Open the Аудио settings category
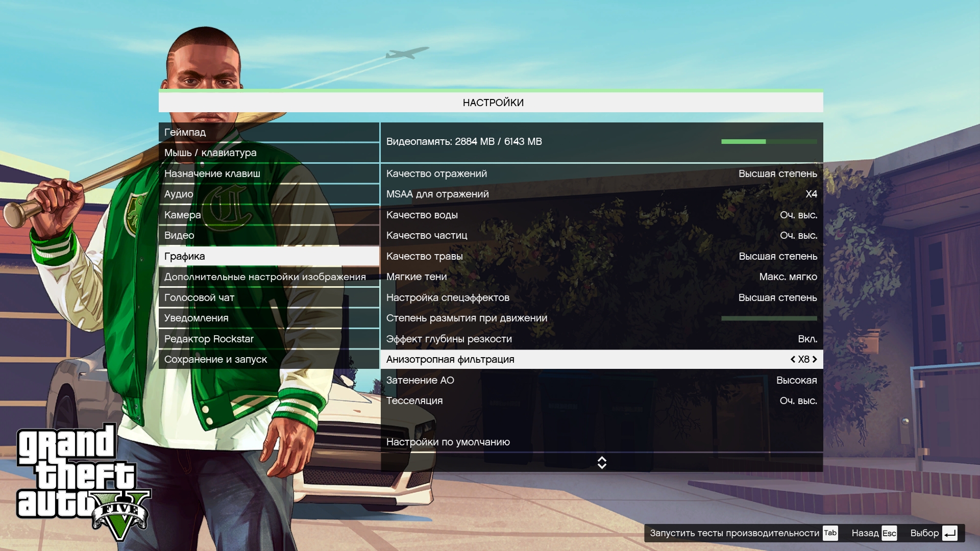The height and width of the screenshot is (551, 980). click(x=269, y=194)
